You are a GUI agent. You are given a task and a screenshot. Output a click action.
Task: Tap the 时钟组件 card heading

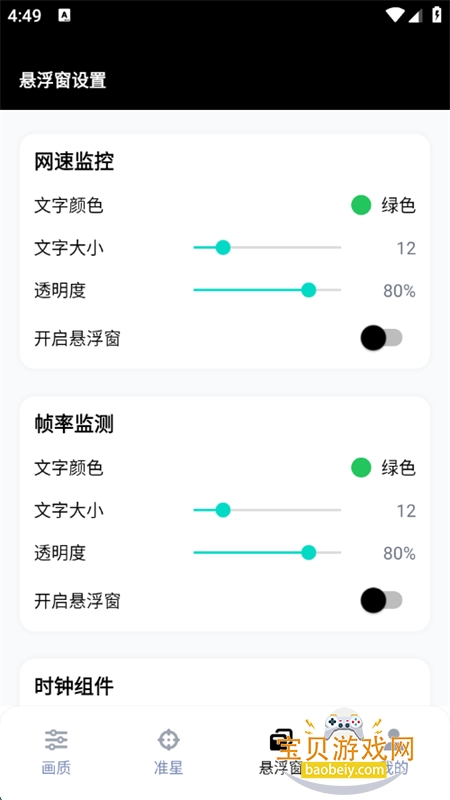pyautogui.click(x=74, y=687)
